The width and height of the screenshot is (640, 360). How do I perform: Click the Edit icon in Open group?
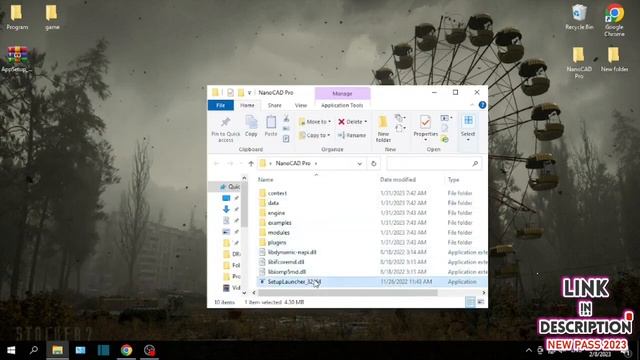tap(444, 129)
